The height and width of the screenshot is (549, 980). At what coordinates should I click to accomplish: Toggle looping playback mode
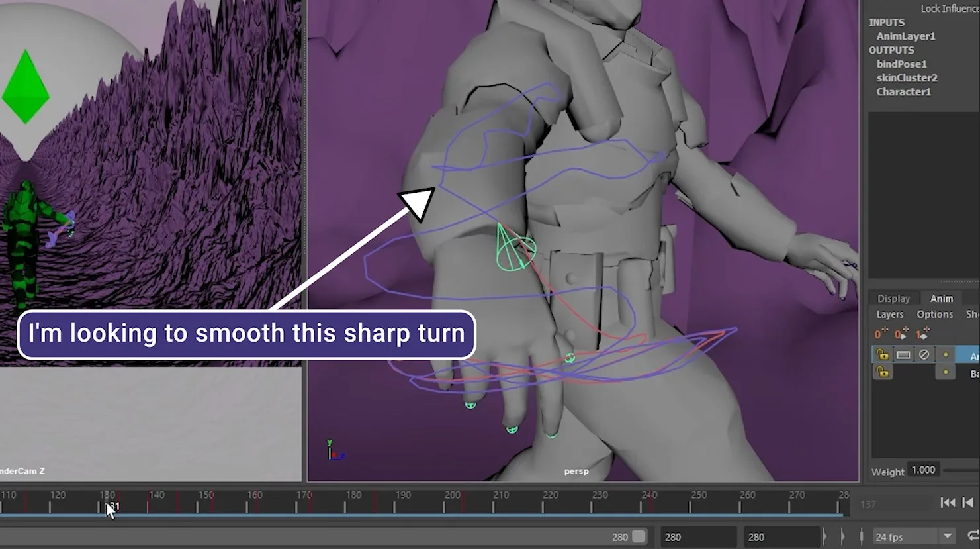point(973,536)
